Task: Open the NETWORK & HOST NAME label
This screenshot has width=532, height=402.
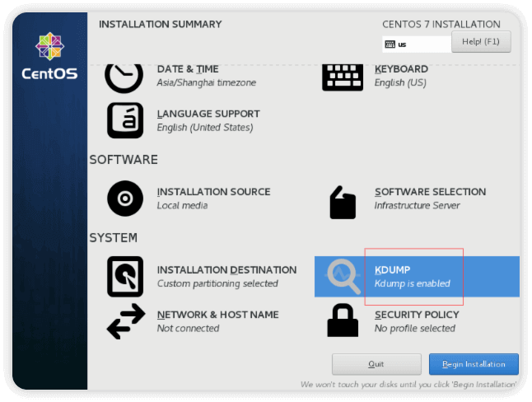Action: [217, 315]
